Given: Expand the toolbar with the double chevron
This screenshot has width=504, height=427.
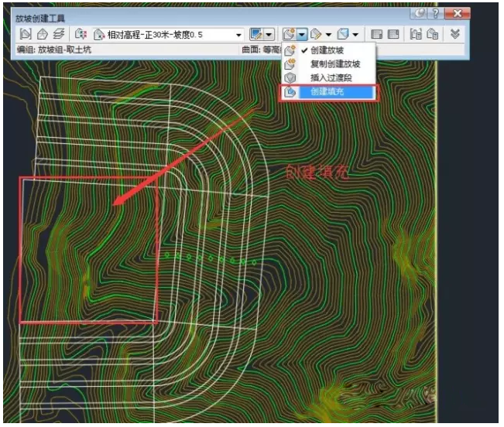Looking at the screenshot, I should (456, 35).
